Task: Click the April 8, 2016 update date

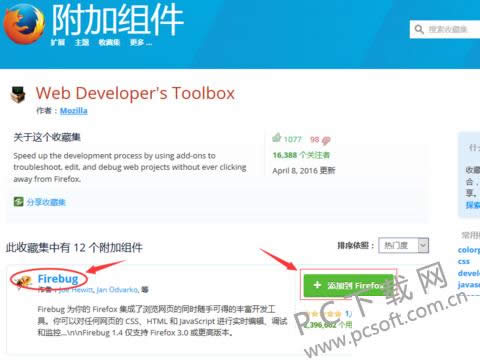Action: [x=304, y=171]
